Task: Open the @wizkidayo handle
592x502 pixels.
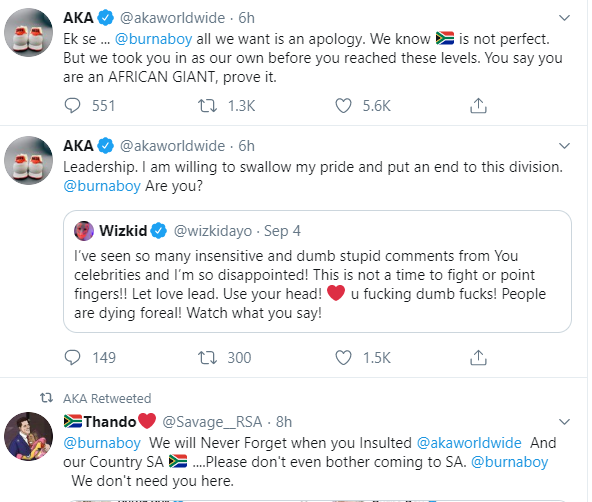Action: pos(213,231)
